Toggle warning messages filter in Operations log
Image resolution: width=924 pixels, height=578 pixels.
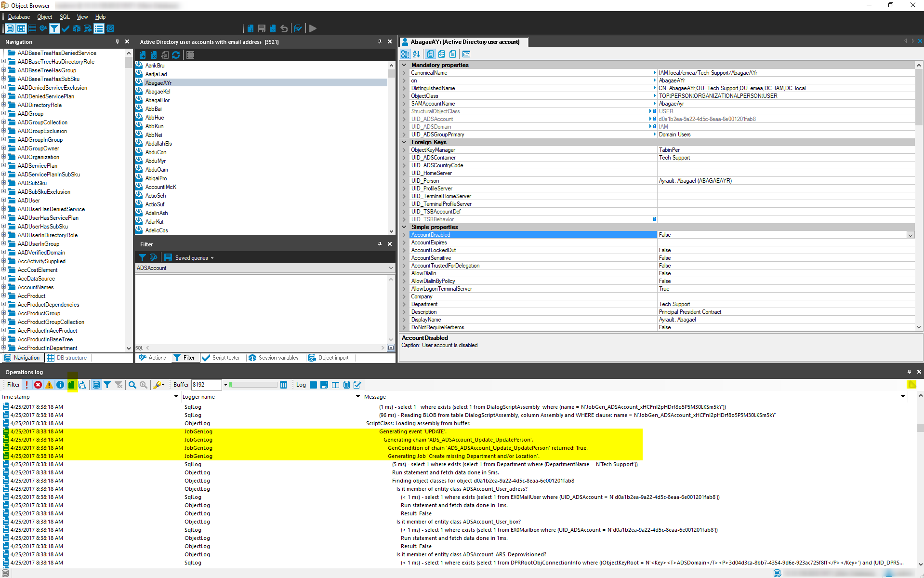pos(49,385)
